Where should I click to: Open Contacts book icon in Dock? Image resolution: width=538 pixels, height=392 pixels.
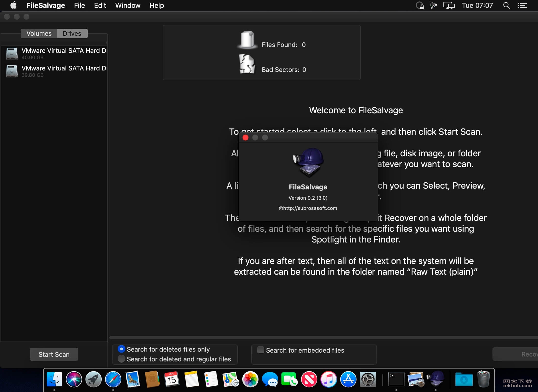coord(152,379)
